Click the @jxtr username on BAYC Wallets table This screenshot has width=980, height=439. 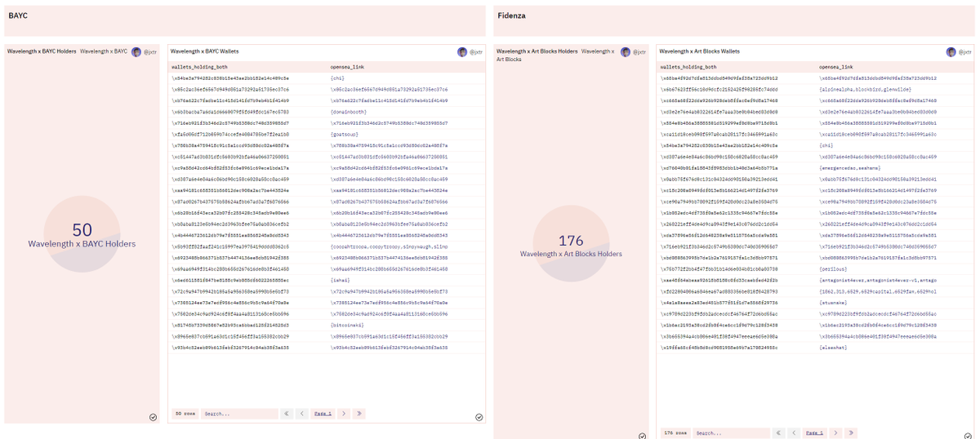(474, 51)
